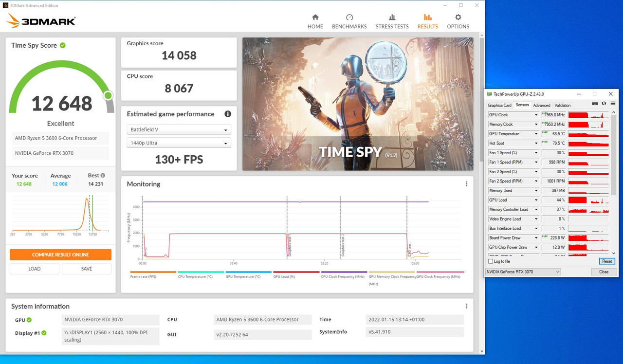Click the GPU-Z Close button
This screenshot has width=623, height=364.
tap(604, 272)
